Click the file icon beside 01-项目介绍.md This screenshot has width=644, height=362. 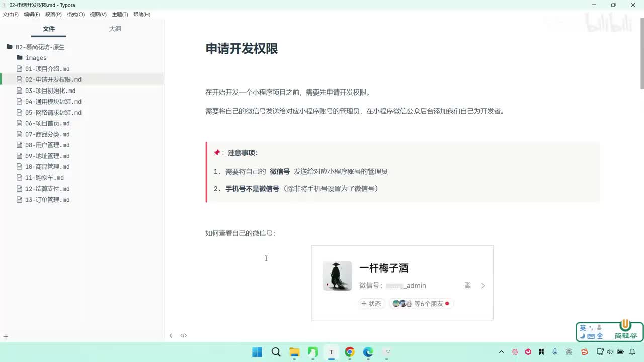pyautogui.click(x=20, y=69)
